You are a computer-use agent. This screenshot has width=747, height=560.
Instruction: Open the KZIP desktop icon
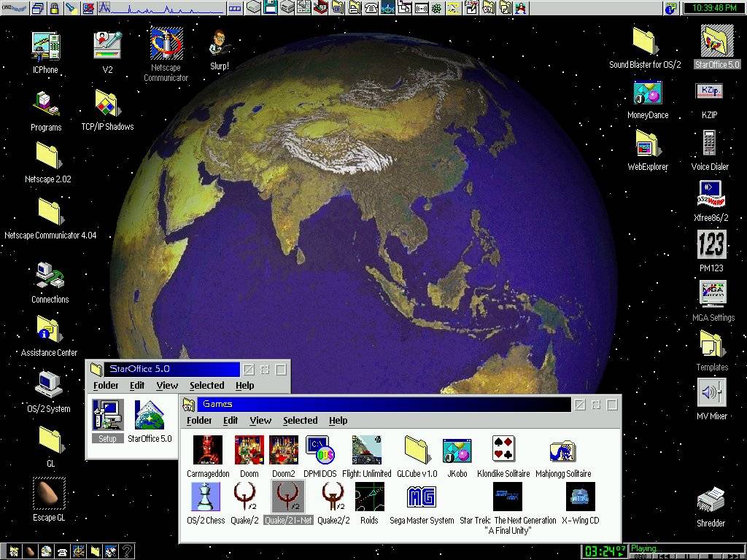pos(709,100)
